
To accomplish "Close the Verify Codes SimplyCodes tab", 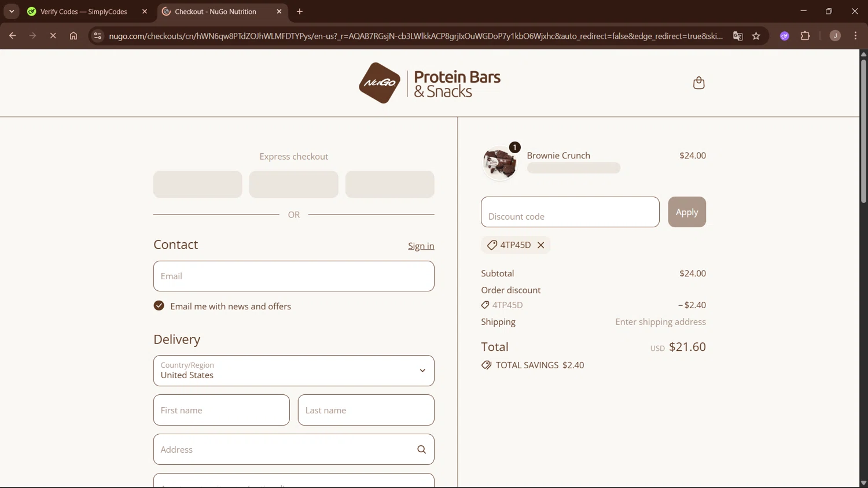I will [x=145, y=12].
